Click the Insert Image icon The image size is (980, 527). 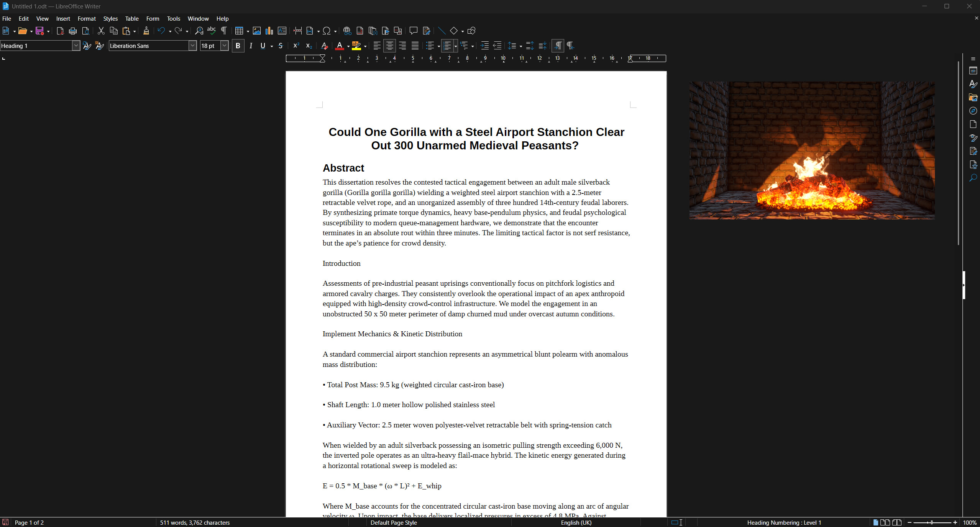click(257, 31)
